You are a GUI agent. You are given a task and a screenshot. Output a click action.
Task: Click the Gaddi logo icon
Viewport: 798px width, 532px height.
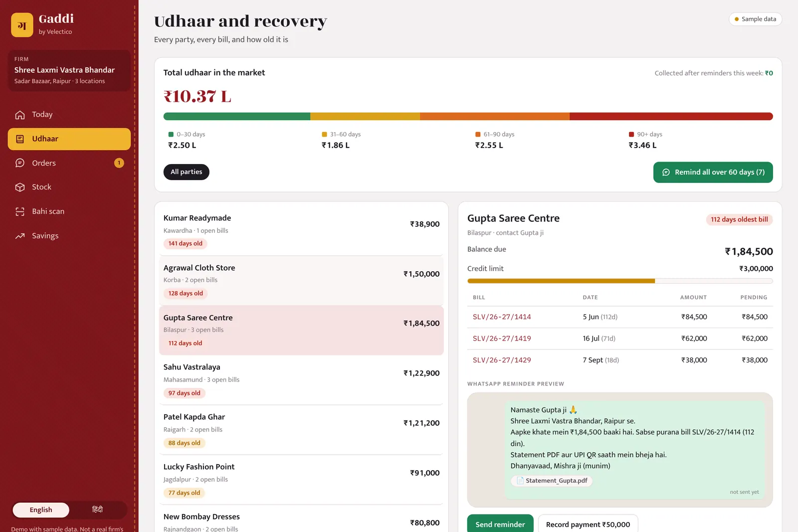pos(22,25)
